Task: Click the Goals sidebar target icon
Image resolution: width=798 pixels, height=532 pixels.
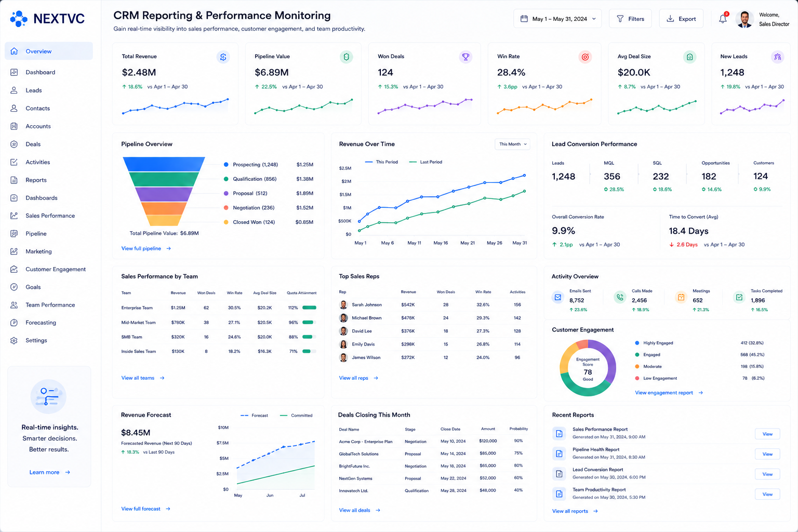Action: pyautogui.click(x=14, y=287)
